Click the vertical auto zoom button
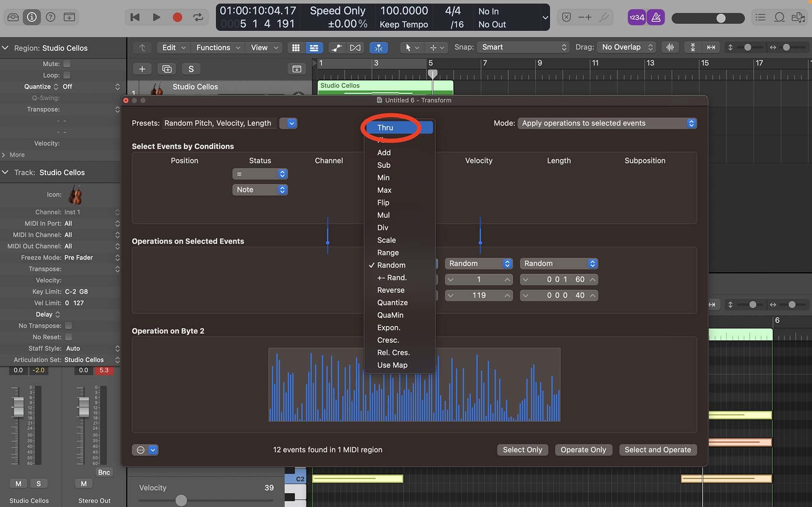This screenshot has height=507, width=812. (x=692, y=47)
